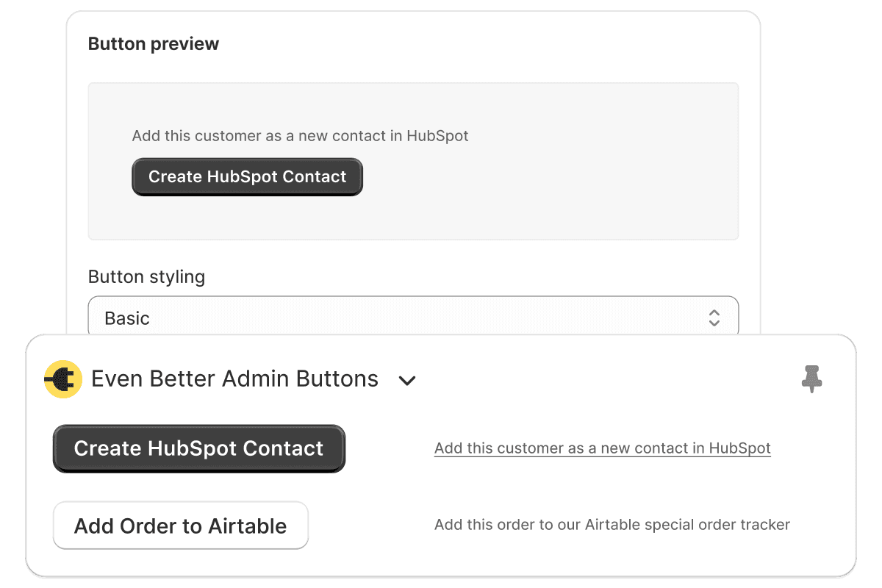Click the word HubSpot in the underlined link
Image resolution: width=882 pixels, height=588 pixels.
(x=740, y=448)
